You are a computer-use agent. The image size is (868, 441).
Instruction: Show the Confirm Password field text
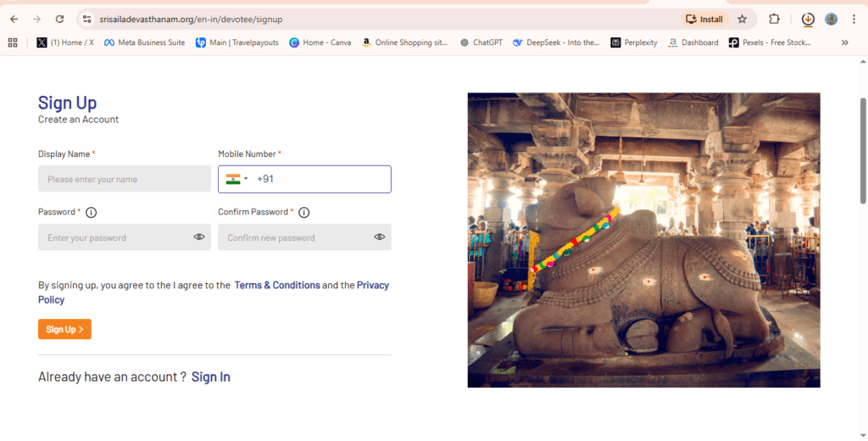click(380, 237)
